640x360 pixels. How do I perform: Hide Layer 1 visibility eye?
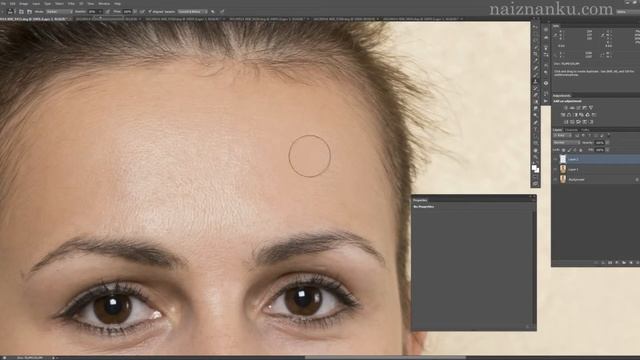pos(555,169)
